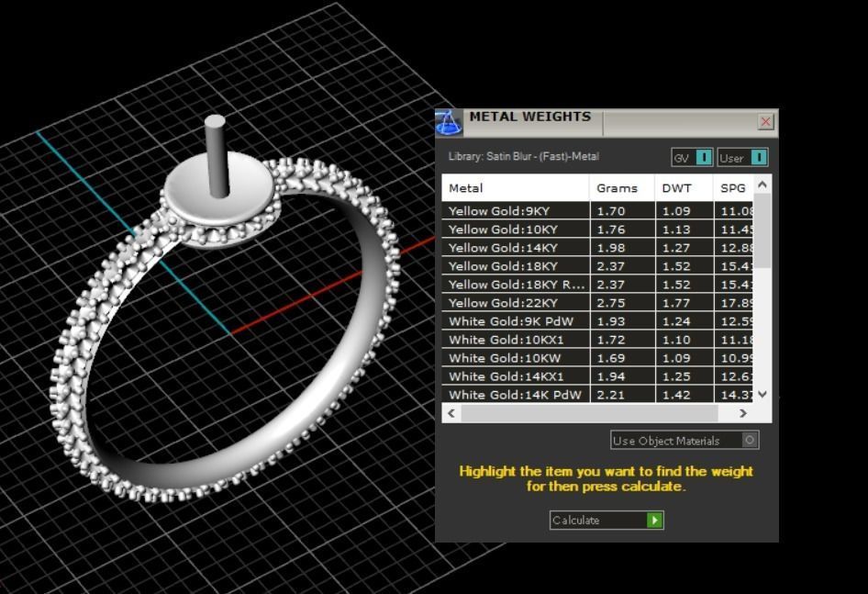Click scroll down arrow in metal list
The image size is (868, 594).
click(x=762, y=394)
